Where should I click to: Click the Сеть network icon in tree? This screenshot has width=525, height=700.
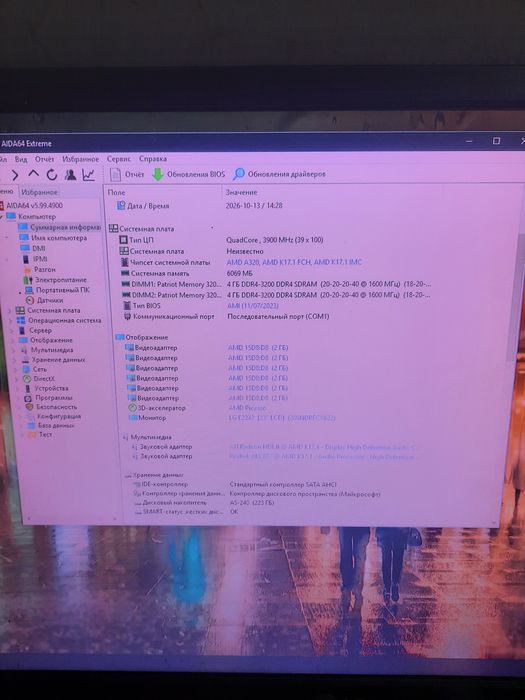click(x=26, y=369)
